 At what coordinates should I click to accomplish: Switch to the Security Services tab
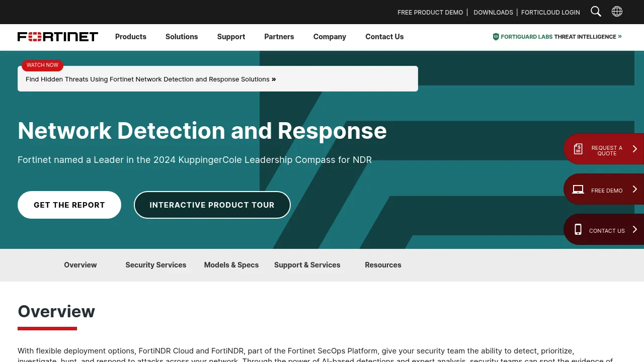point(156,265)
